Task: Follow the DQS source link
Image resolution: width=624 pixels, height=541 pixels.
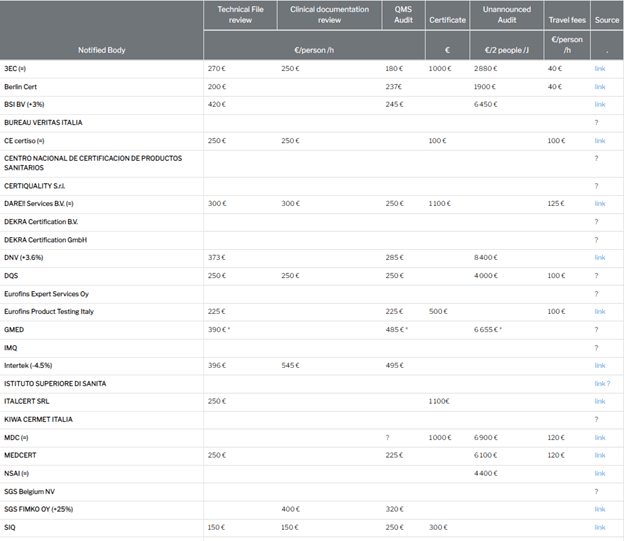Action: [599, 275]
